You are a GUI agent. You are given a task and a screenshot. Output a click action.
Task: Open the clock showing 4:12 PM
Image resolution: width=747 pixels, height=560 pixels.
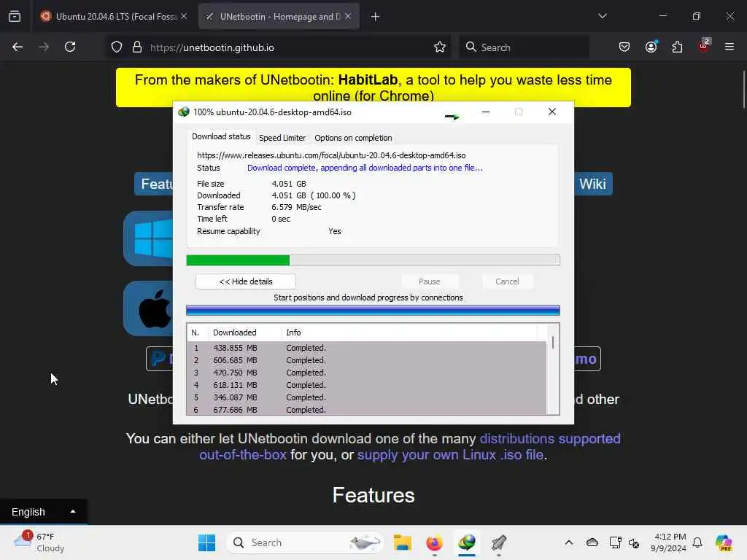tap(669, 542)
